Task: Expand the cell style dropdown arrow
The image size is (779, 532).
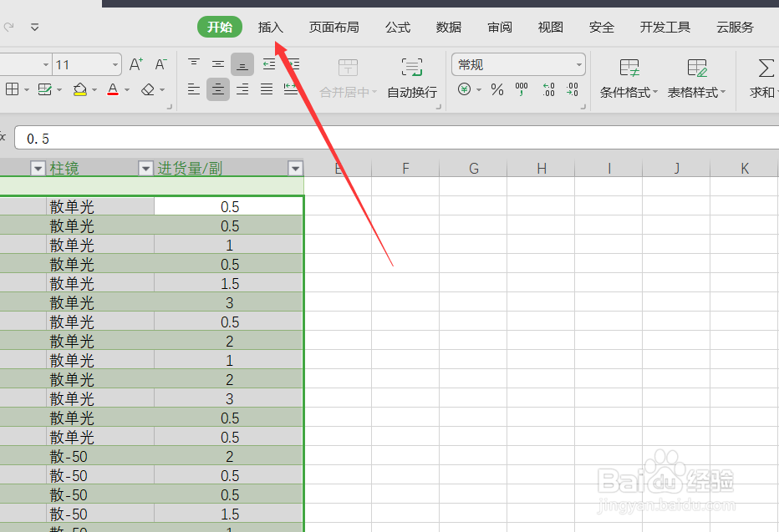Action: [x=59, y=90]
